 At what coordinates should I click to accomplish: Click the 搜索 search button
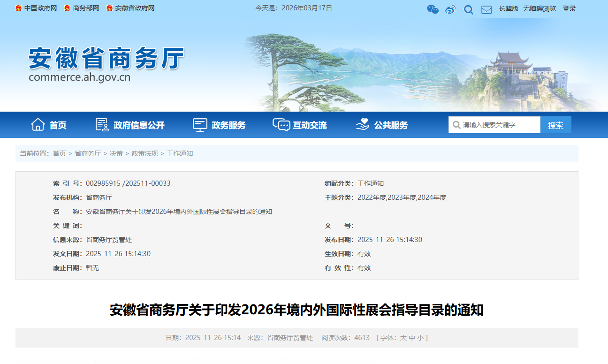coord(555,125)
